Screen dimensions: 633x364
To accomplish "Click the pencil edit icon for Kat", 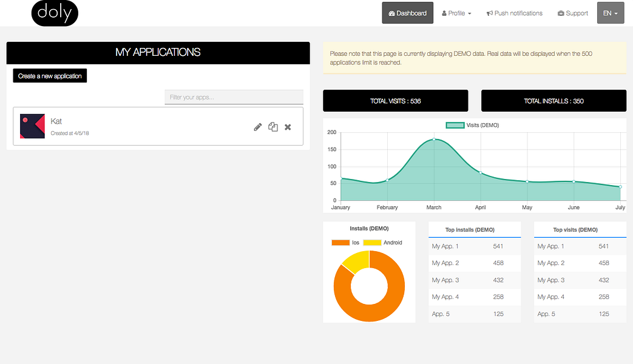I will (257, 127).
